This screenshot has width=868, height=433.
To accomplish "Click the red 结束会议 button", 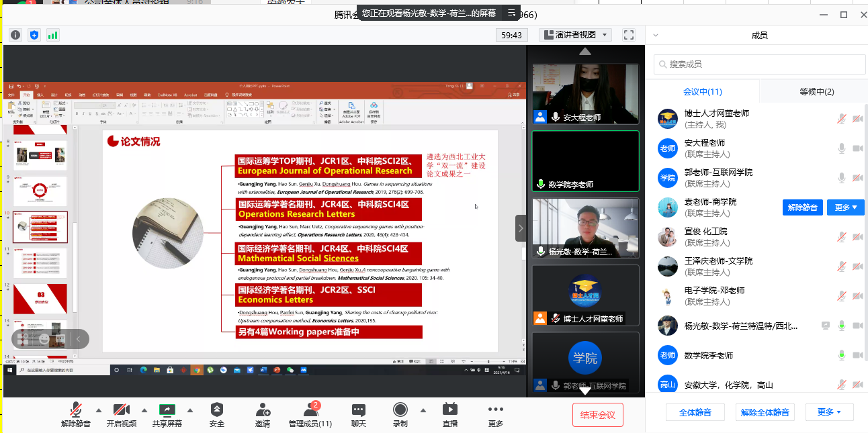I will click(x=598, y=415).
